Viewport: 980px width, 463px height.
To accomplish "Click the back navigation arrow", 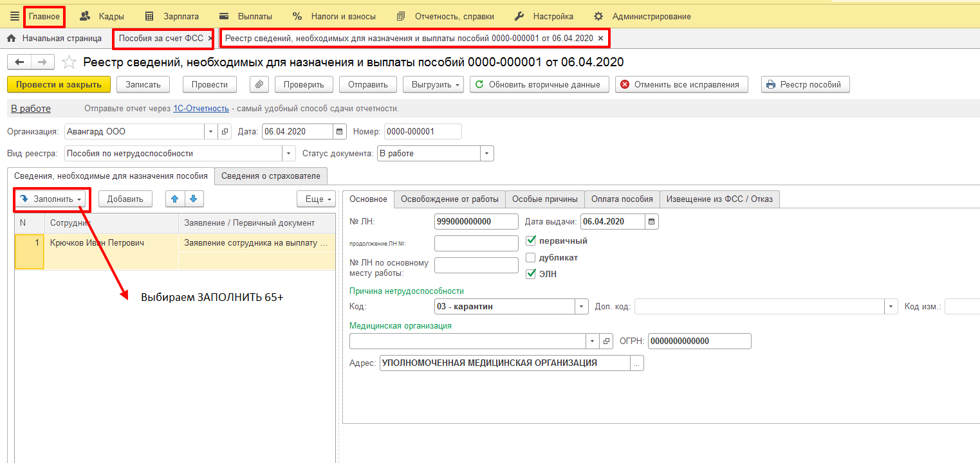I will click(x=19, y=62).
